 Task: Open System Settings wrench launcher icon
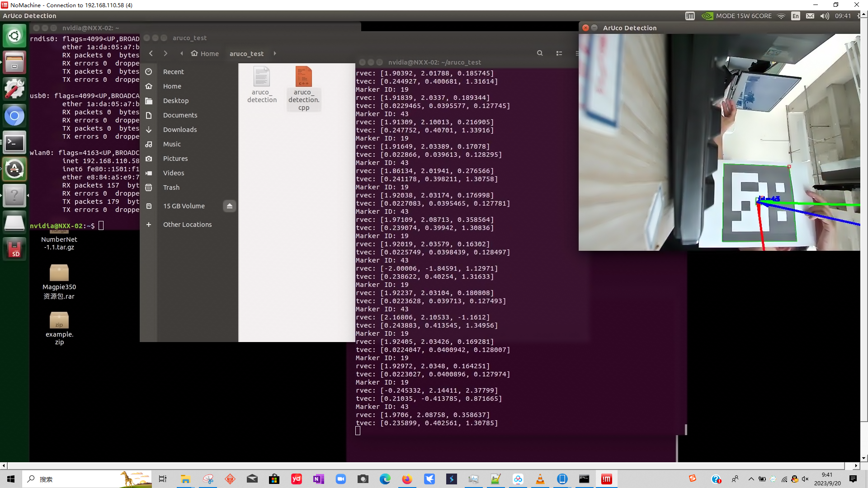(x=14, y=89)
